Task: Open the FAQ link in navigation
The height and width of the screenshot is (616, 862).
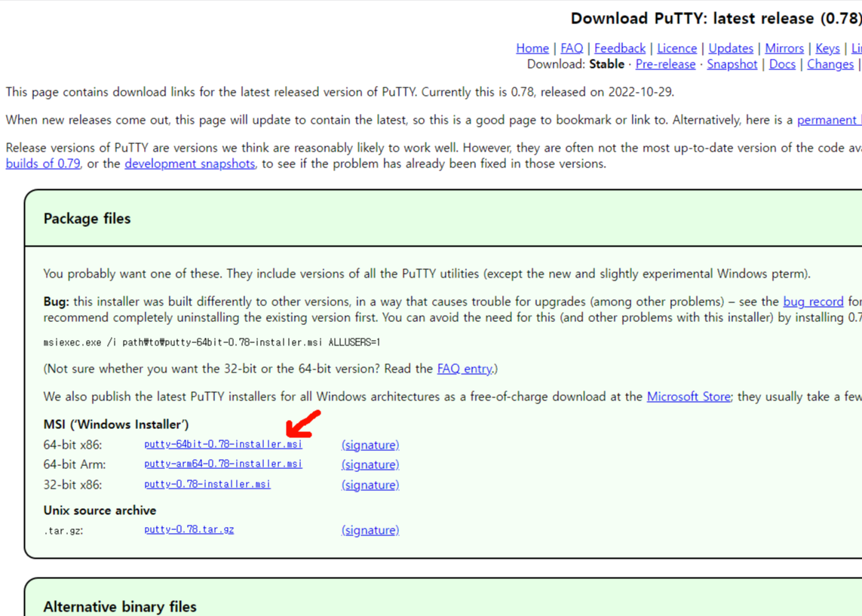Action: tap(572, 48)
